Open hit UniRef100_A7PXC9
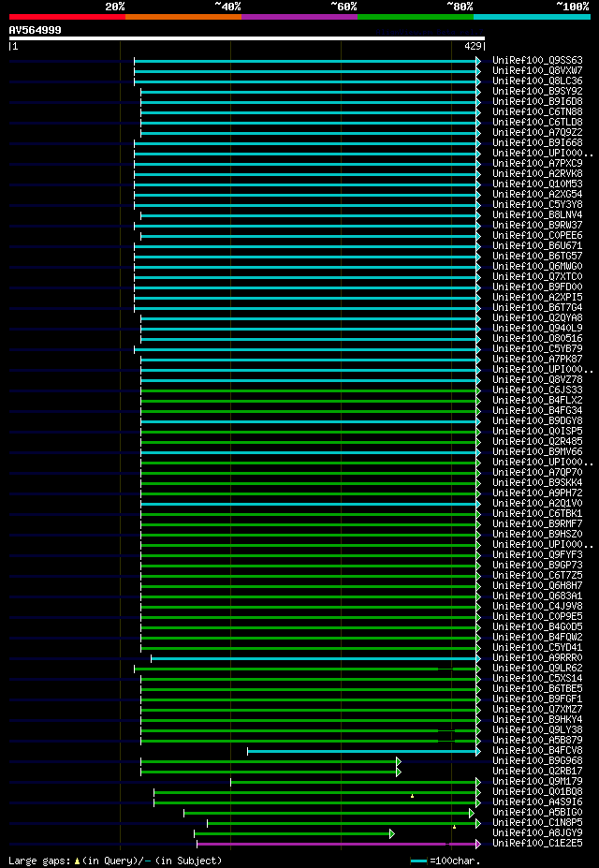599x868 pixels. pos(537,163)
